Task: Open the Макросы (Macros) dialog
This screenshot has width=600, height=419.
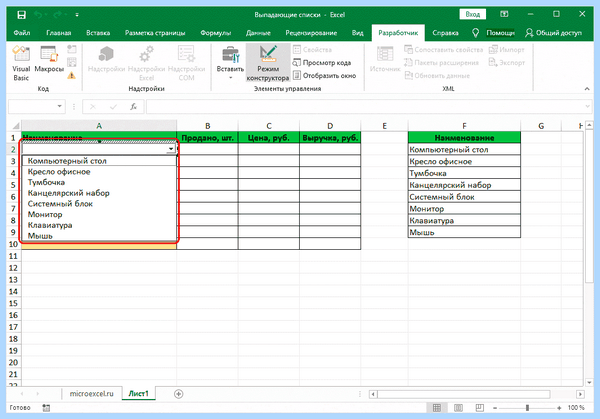Action: coord(49,59)
